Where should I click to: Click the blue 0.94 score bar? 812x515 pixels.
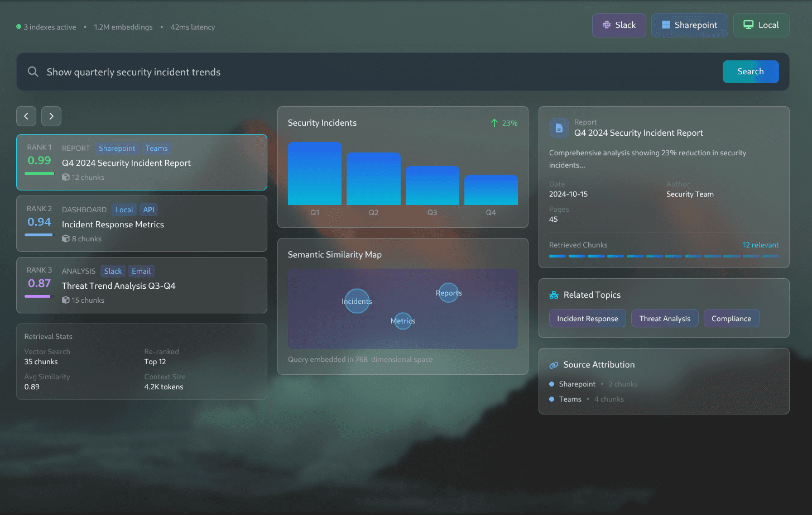point(40,235)
